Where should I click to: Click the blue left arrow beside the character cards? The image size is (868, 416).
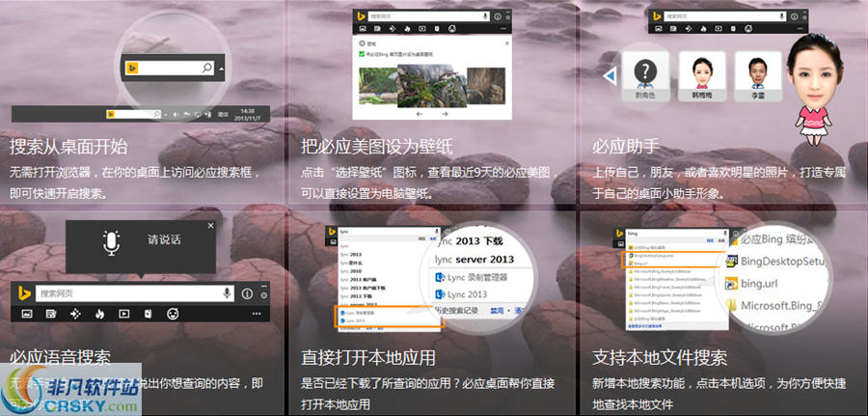tap(610, 76)
